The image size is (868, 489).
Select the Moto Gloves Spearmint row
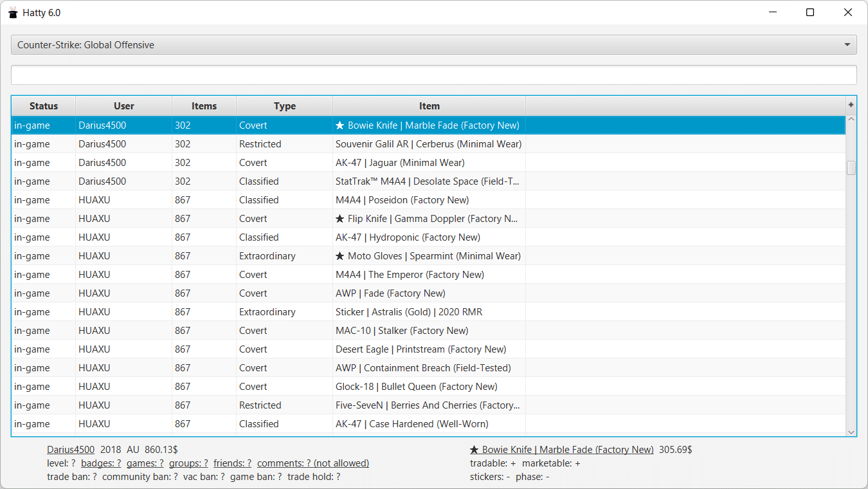(x=428, y=256)
